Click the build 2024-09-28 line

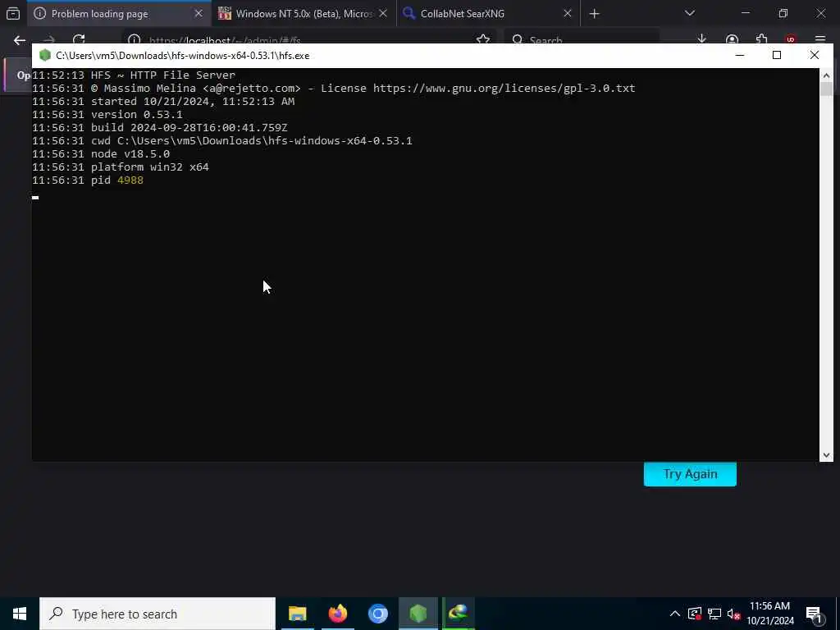click(x=189, y=127)
